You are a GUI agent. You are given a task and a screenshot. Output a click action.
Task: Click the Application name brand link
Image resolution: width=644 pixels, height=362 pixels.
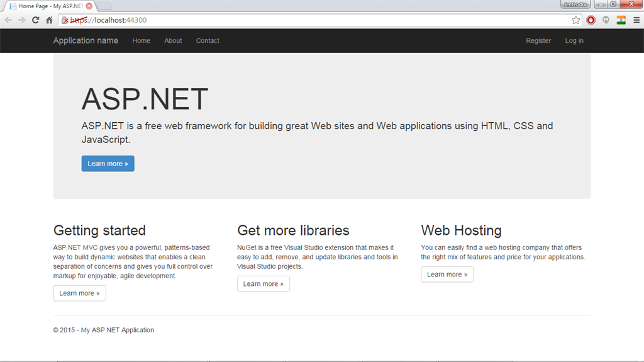tap(86, 40)
